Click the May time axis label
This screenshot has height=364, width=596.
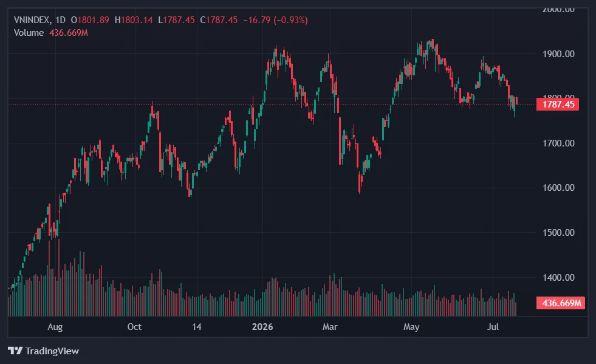(x=411, y=327)
